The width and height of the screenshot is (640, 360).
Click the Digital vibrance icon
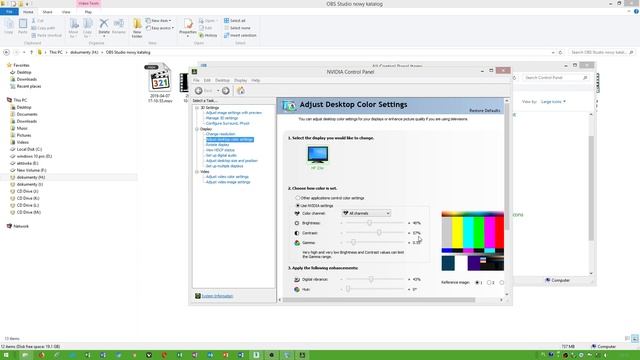click(x=297, y=280)
